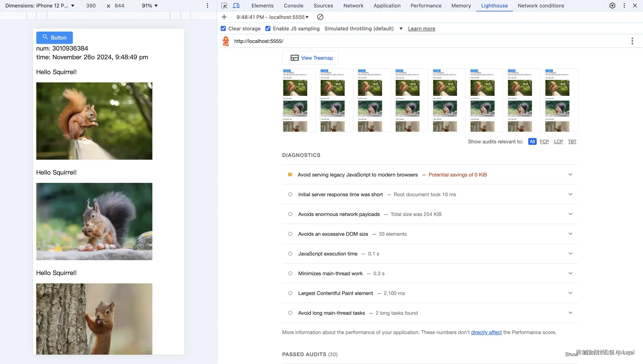This screenshot has height=364, width=643.
Task: Click the plus new report icon
Action: (224, 17)
